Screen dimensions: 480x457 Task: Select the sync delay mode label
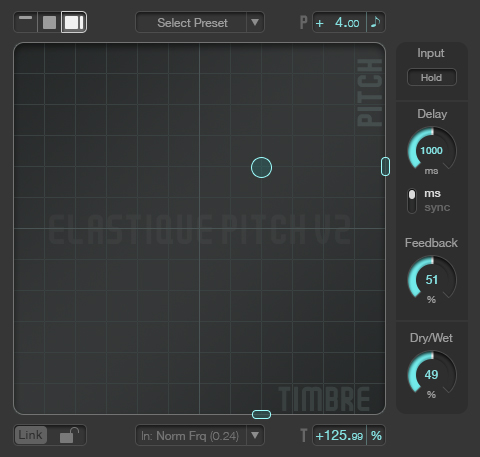click(x=437, y=208)
